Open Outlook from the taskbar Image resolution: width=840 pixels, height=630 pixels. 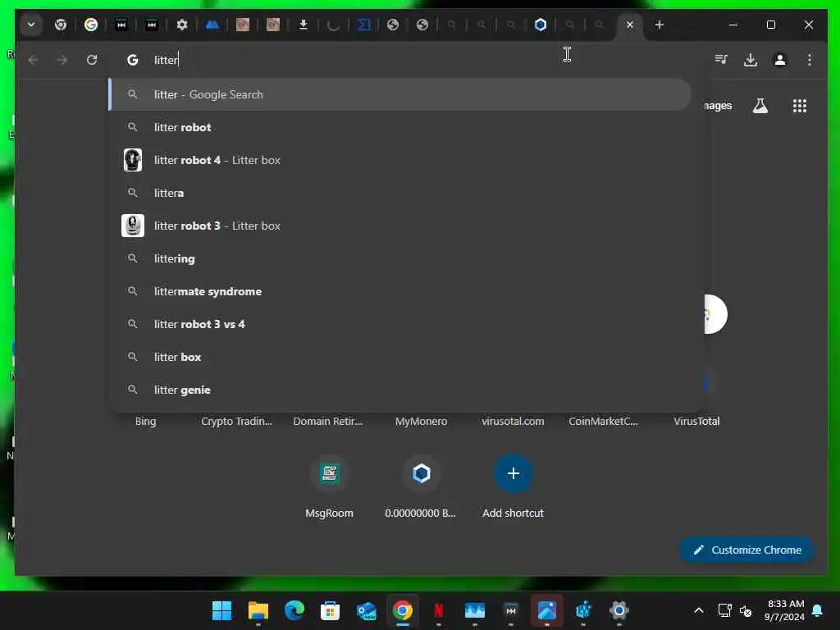click(x=367, y=610)
